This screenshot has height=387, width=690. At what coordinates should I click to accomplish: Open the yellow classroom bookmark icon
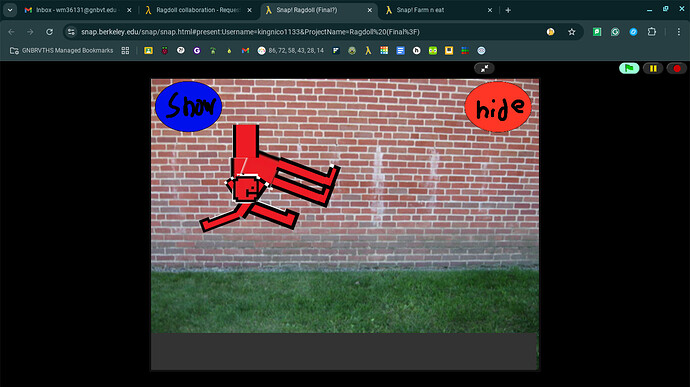click(x=148, y=51)
